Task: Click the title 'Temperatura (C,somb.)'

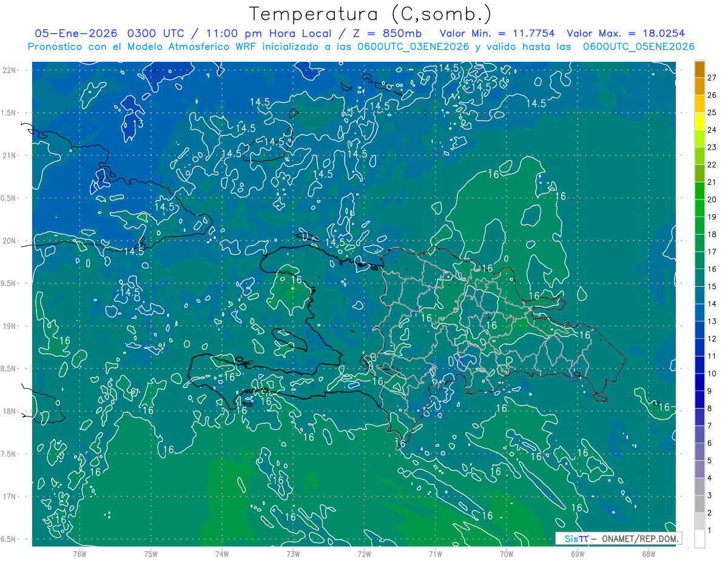Action: 371,15
